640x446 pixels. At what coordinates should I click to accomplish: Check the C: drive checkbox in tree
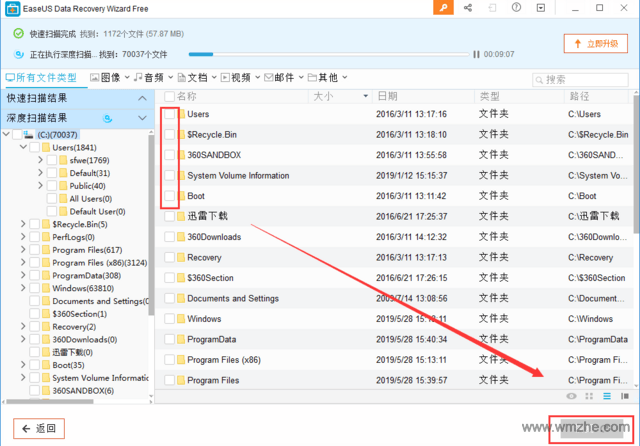click(17, 134)
